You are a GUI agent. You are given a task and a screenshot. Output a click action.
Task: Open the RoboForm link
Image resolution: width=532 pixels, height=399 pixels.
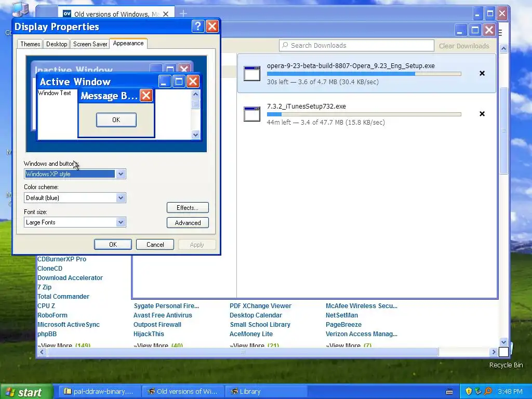point(52,315)
